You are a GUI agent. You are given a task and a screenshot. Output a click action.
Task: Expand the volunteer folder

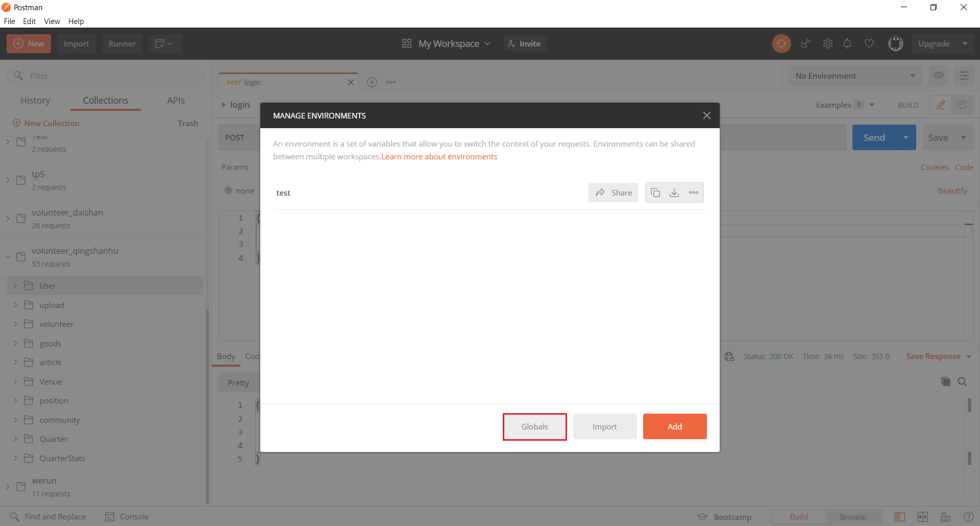point(15,324)
